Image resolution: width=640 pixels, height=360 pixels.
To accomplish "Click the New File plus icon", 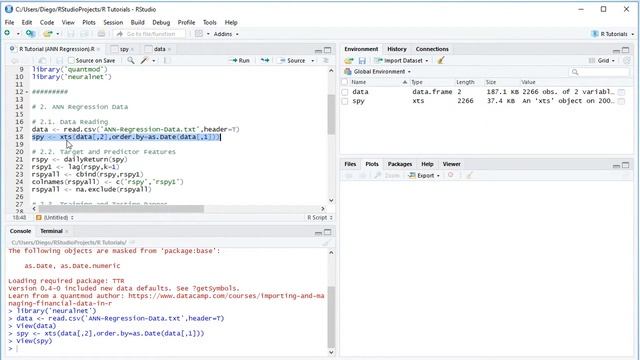I will click(x=7, y=33).
